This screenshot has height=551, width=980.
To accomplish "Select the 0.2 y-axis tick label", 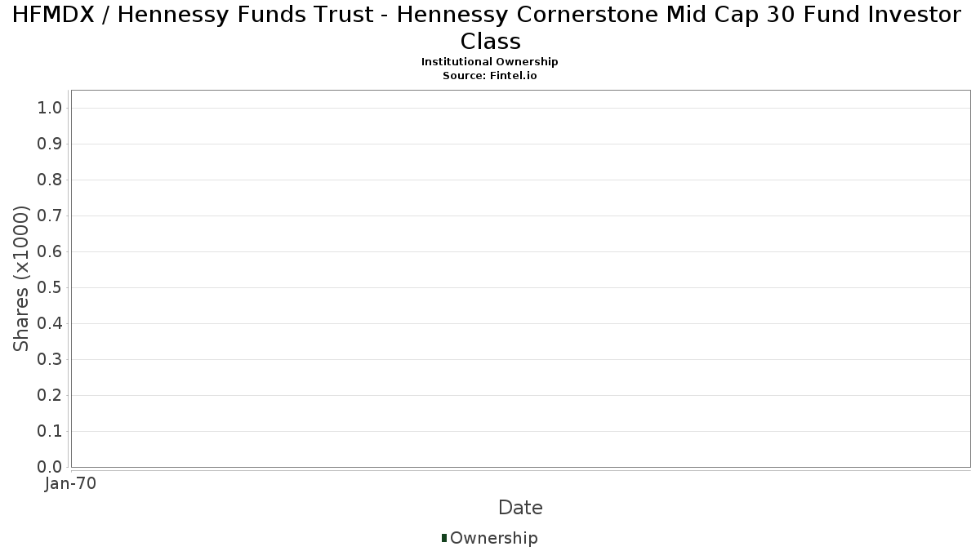I will coord(50,396).
